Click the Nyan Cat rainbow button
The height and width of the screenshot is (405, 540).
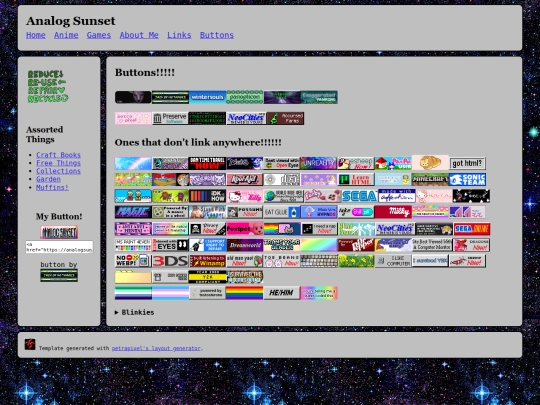pos(281,229)
